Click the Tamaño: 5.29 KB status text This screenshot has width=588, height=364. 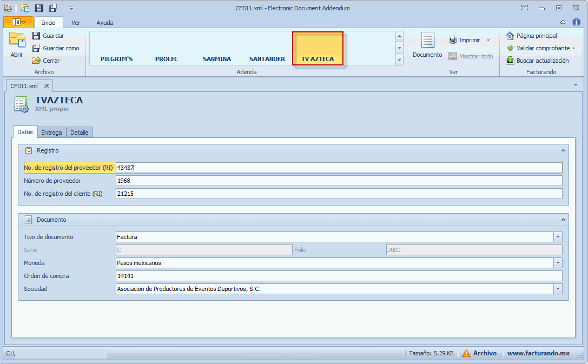[x=431, y=353]
